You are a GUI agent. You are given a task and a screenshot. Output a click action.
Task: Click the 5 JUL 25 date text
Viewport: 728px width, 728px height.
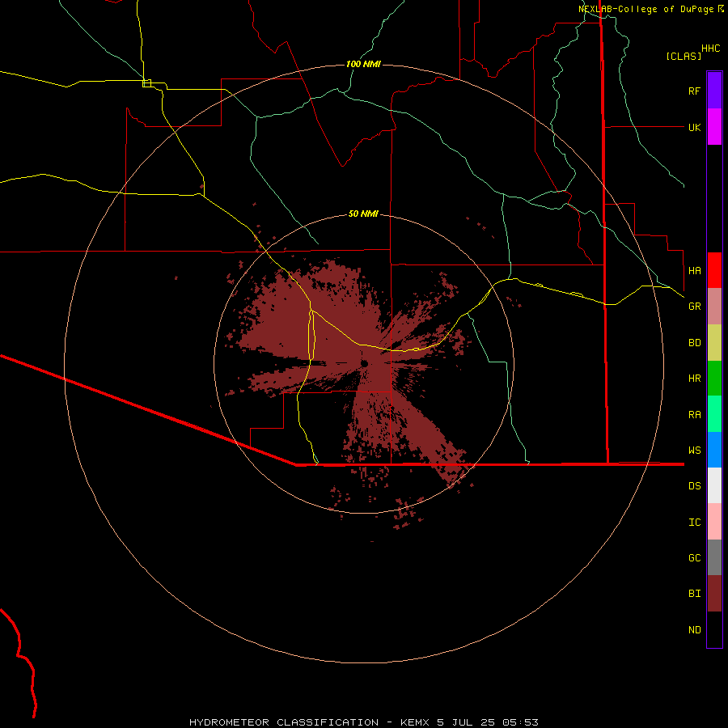point(466,722)
